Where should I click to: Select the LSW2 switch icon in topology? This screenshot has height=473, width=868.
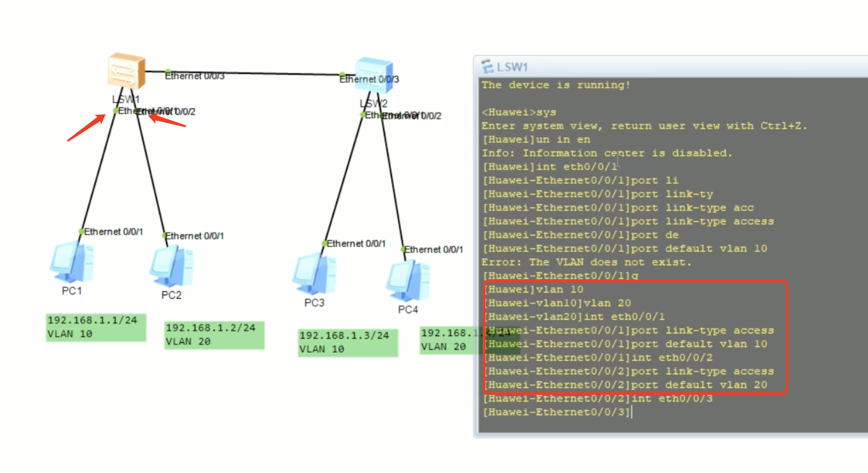click(x=374, y=75)
